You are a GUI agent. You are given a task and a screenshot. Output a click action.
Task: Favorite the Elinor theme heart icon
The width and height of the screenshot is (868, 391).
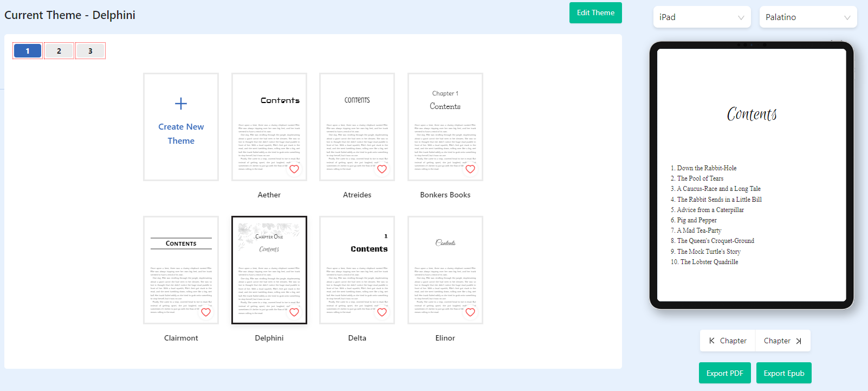(x=470, y=312)
